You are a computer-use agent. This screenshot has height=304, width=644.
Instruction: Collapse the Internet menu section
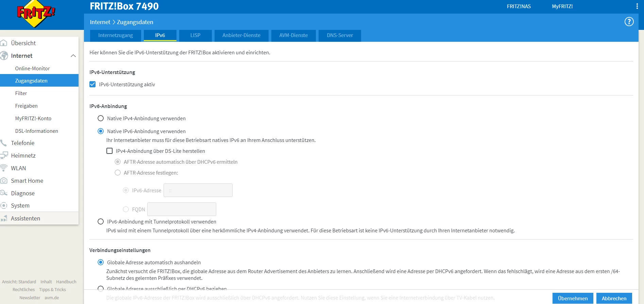(x=73, y=56)
